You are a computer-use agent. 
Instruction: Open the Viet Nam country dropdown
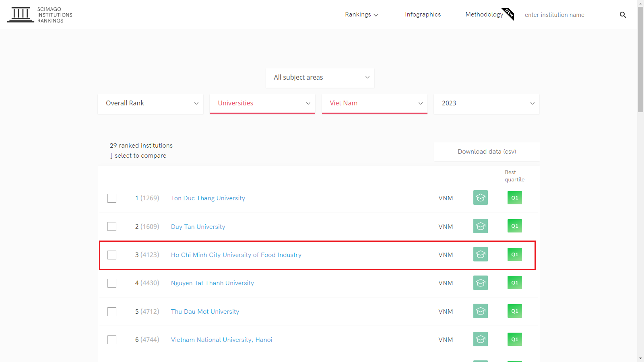pos(374,104)
